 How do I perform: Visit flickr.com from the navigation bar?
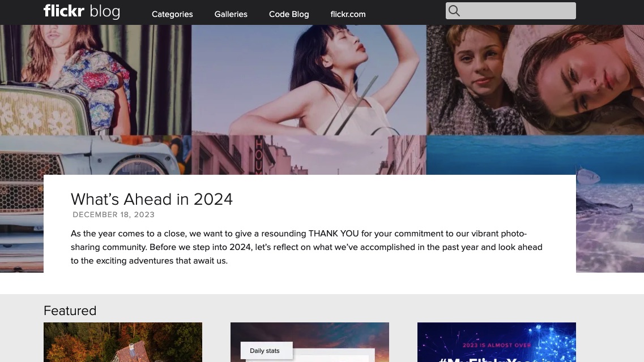pyautogui.click(x=348, y=14)
